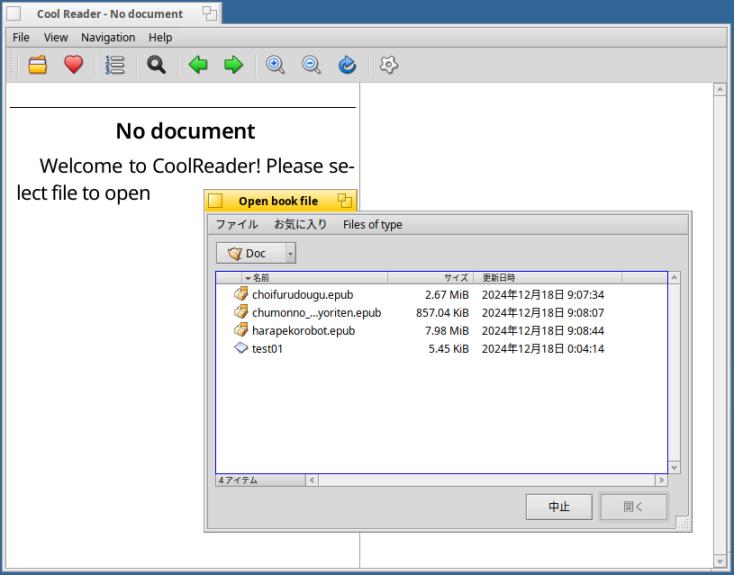Click the horizontal scroll right arrow in dialog
This screenshot has height=575, width=734.
(661, 479)
